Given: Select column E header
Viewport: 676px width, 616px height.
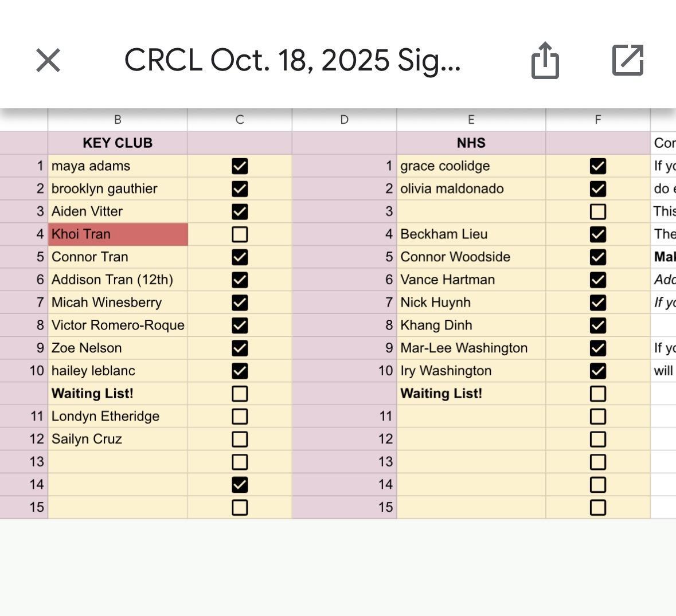Looking at the screenshot, I should tap(471, 120).
